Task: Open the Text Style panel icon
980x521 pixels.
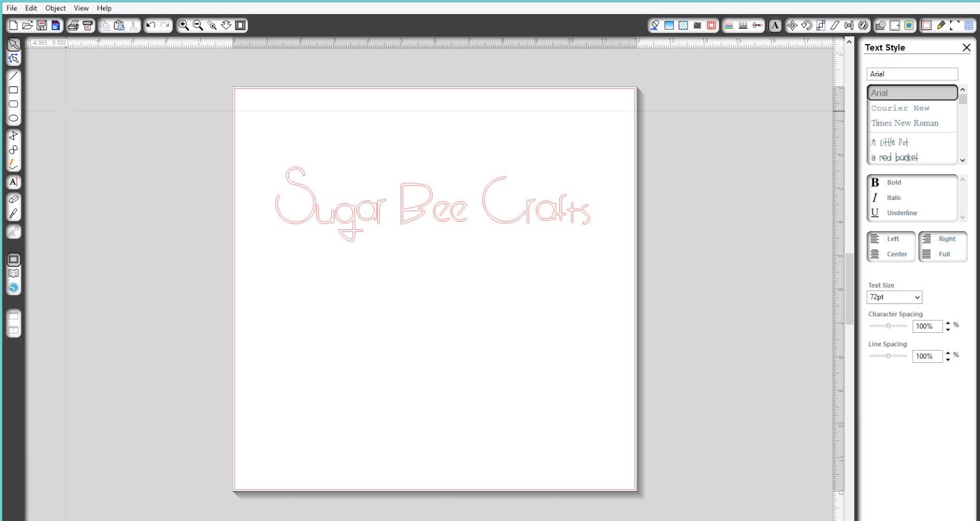Action: point(775,25)
